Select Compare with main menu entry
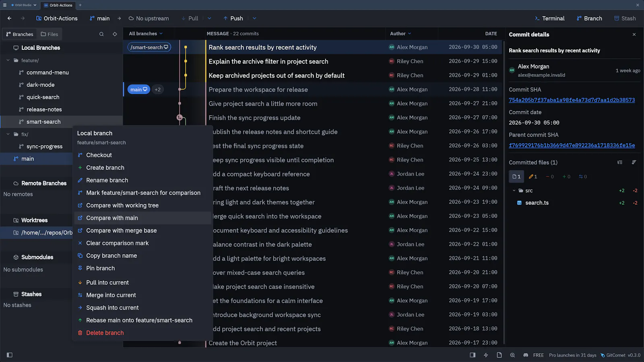The image size is (644, 362). coord(143,218)
